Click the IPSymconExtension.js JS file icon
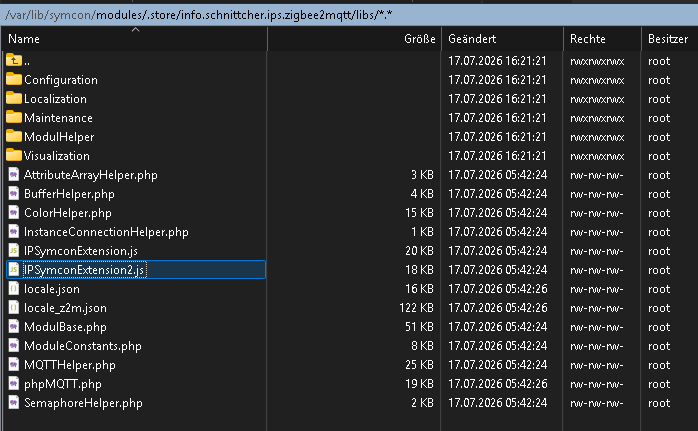 14,251
